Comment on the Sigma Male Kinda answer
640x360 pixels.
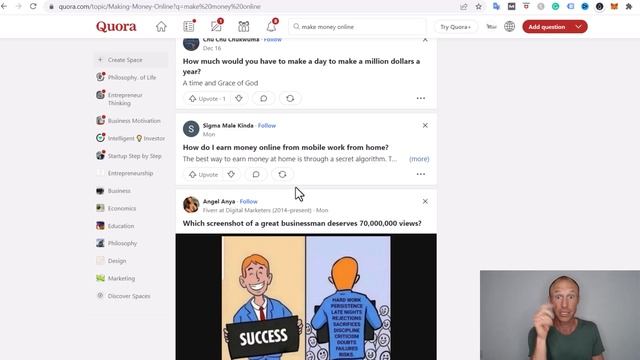pos(256,174)
